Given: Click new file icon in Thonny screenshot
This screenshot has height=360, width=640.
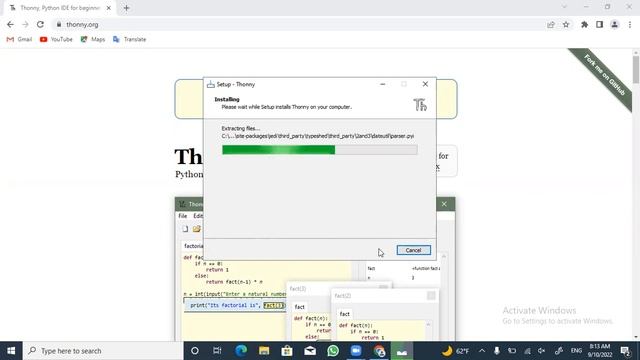Looking at the screenshot, I should 185,229.
